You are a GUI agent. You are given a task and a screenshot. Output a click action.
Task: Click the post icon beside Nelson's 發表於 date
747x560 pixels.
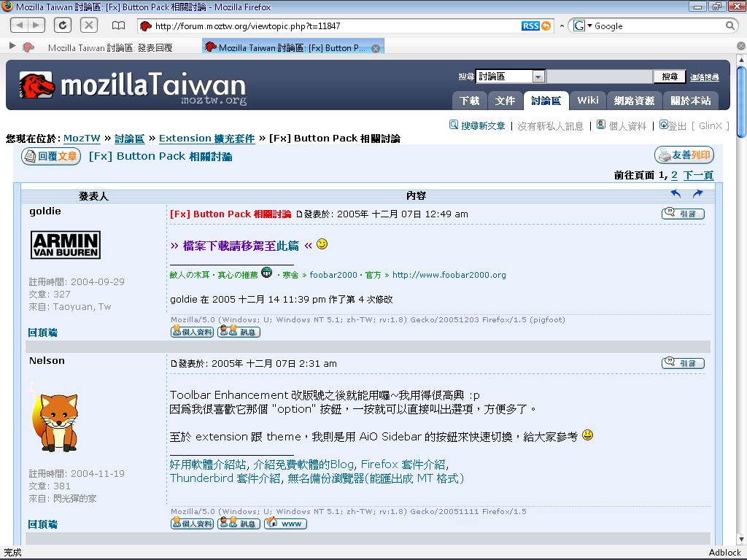pos(174,364)
